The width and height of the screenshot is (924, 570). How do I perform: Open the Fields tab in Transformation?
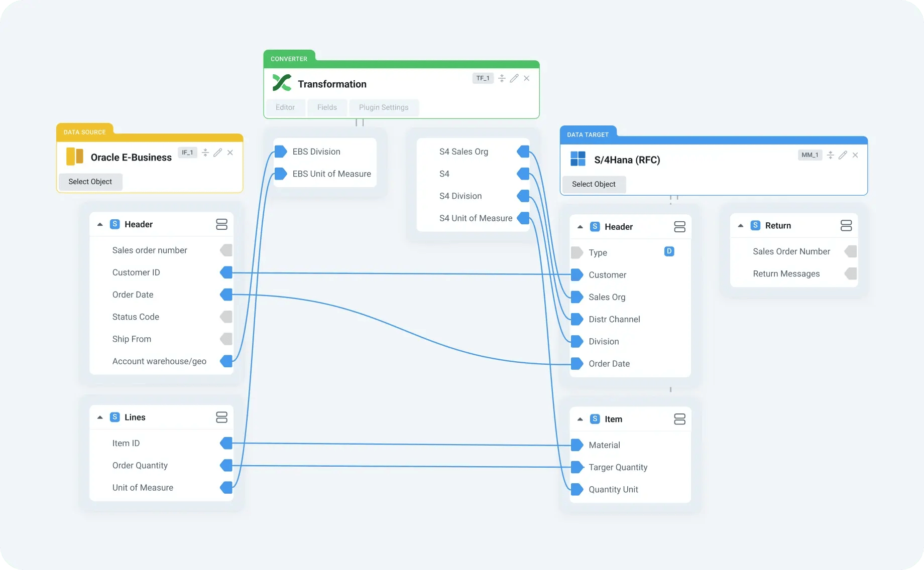pyautogui.click(x=327, y=107)
